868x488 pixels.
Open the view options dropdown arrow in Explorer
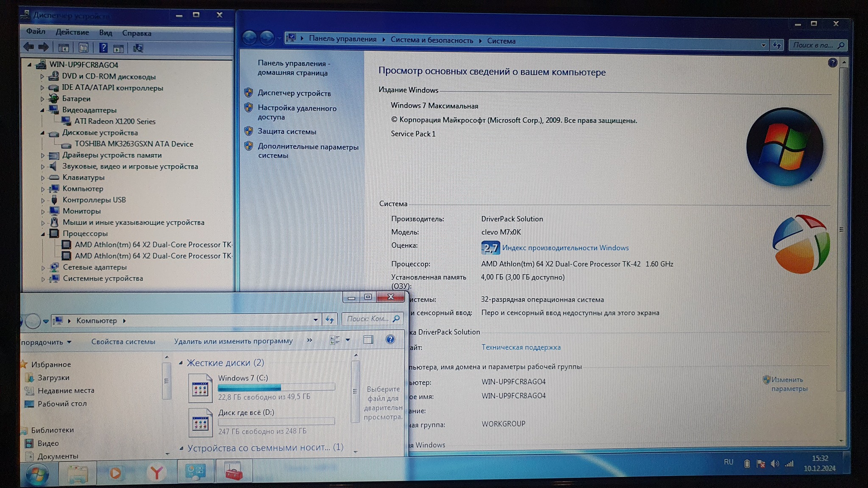pyautogui.click(x=348, y=340)
